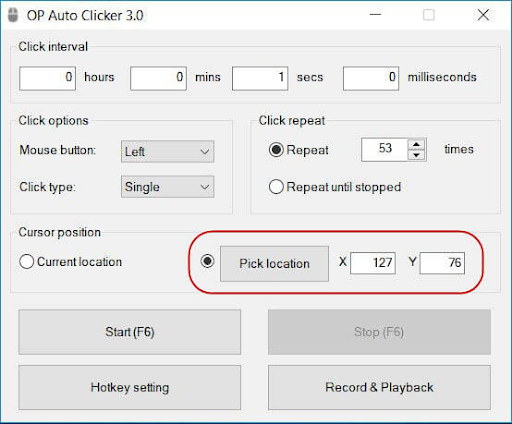This screenshot has width=512, height=424.
Task: Choose Current location radio button
Action: click(x=27, y=262)
